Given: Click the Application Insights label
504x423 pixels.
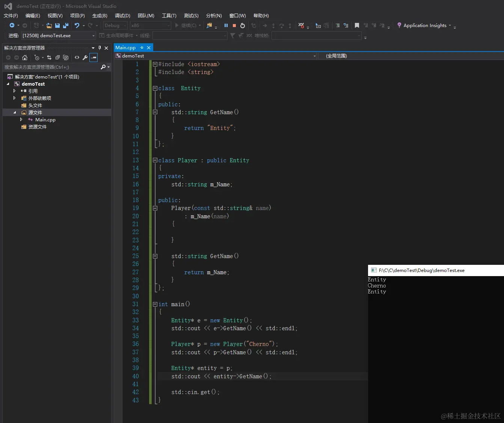Looking at the screenshot, I should [x=425, y=26].
